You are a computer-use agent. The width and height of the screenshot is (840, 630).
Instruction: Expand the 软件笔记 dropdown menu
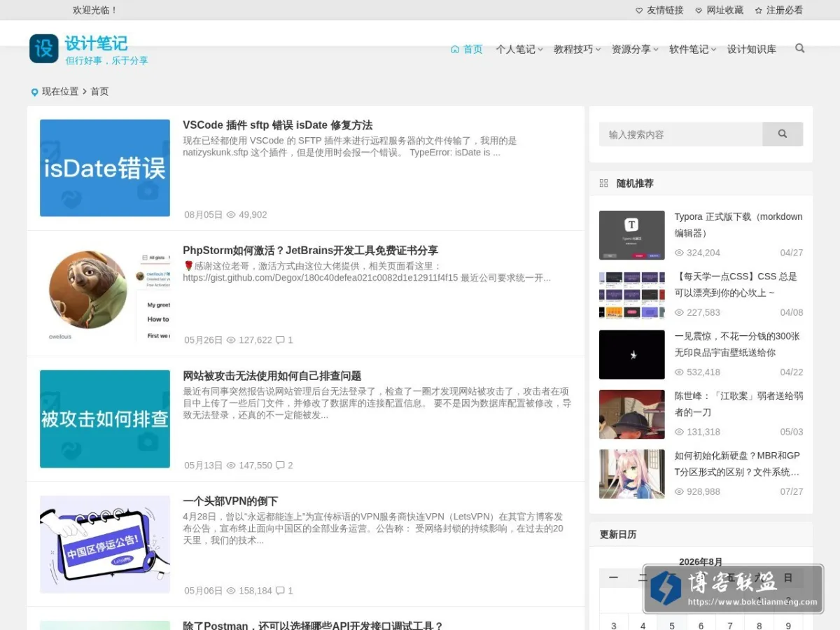[x=692, y=49]
